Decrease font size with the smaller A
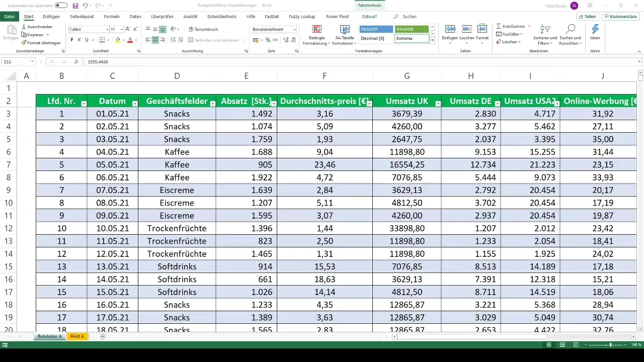The image size is (644, 362). (135, 30)
